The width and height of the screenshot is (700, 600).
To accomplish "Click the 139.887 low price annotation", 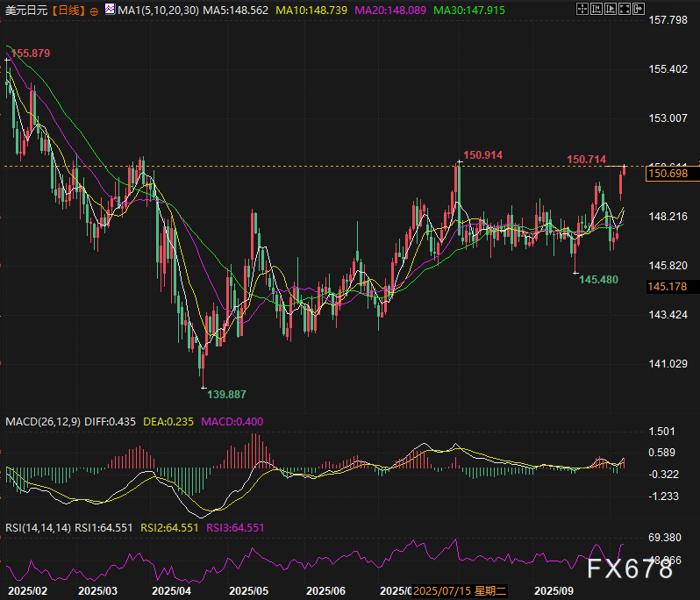I will pyautogui.click(x=225, y=395).
